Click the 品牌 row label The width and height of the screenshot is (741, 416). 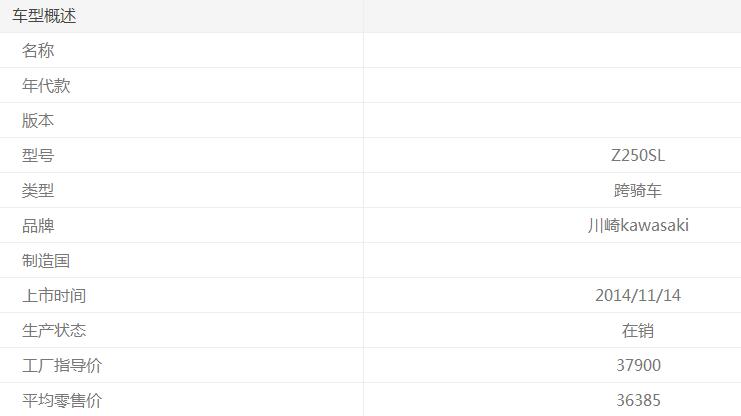point(38,226)
